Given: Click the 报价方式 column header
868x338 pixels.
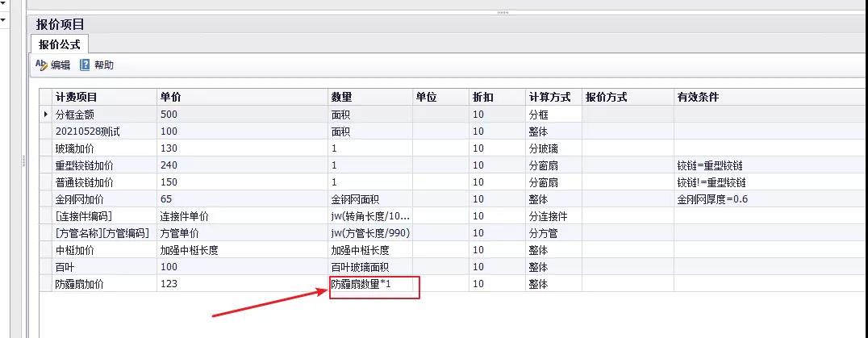Looking at the screenshot, I should point(606,97).
